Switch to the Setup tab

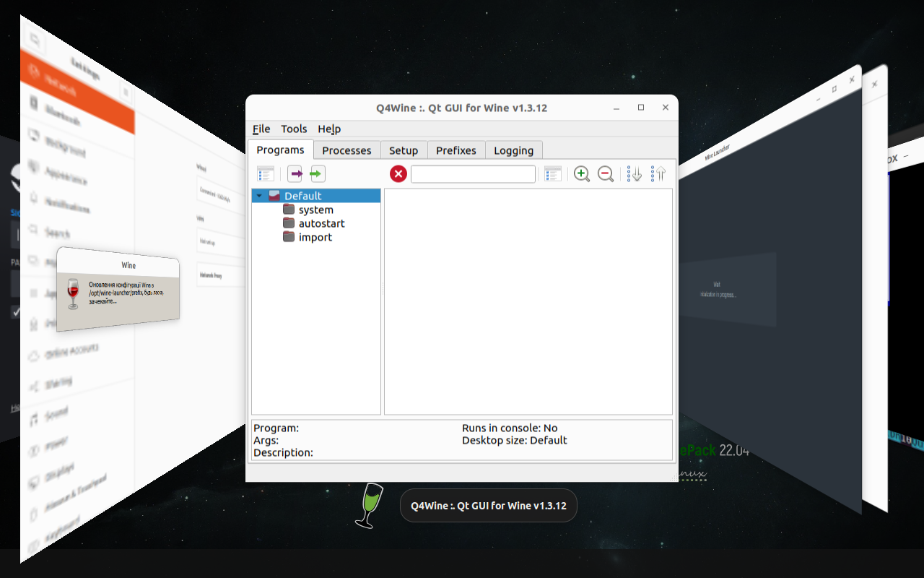404,150
